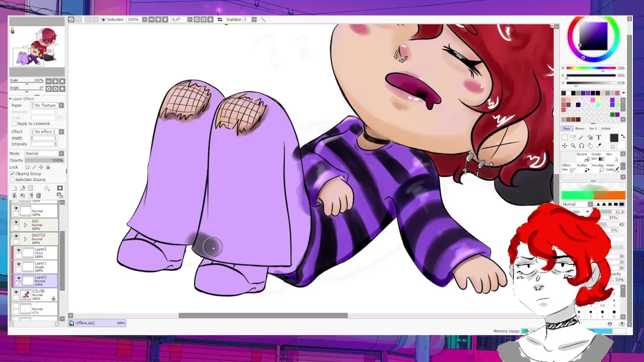644x362 pixels.
Task: Hide Layer1 via its eye icon
Action: tap(19, 264)
